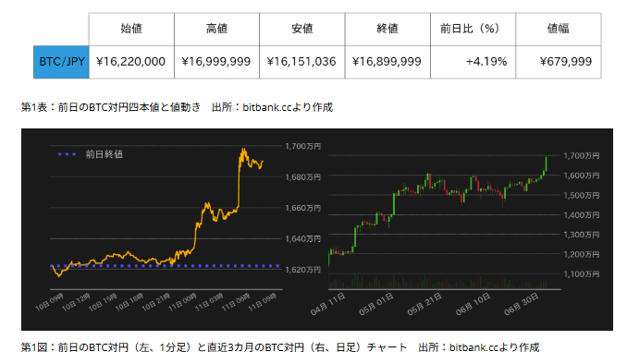Click the 10日 15時 time axis label
This screenshot has width=627, height=364.
click(103, 302)
